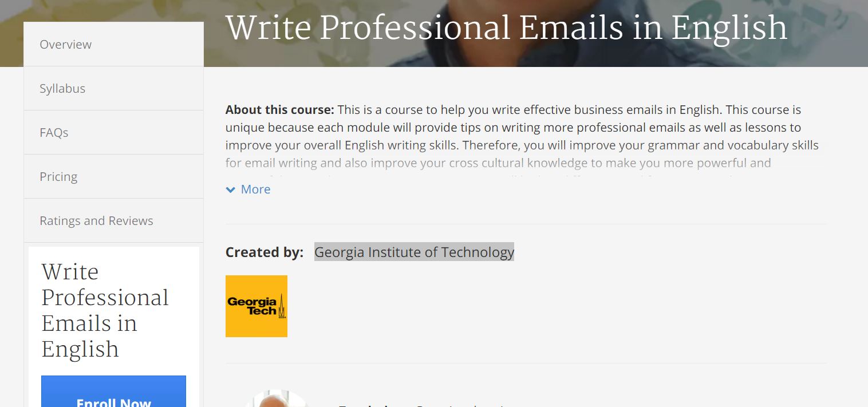Expand the course description with More
The image size is (868, 407).
(x=255, y=189)
